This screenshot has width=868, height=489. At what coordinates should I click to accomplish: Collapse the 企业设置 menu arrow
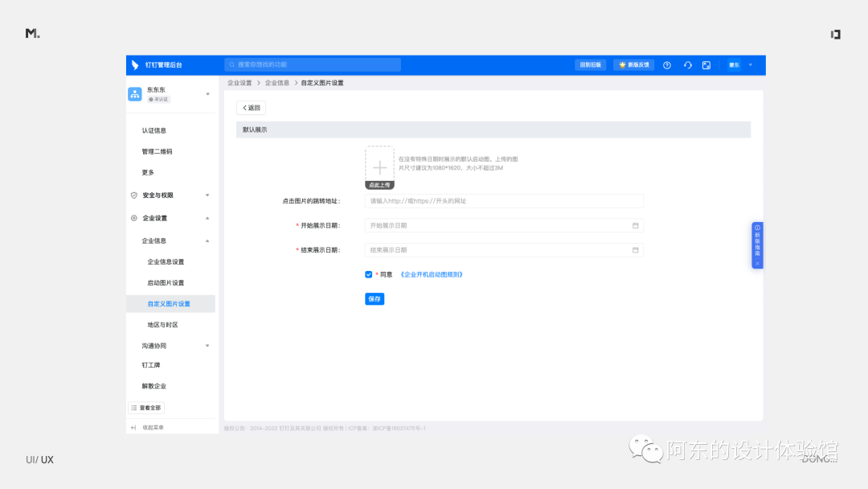point(207,218)
